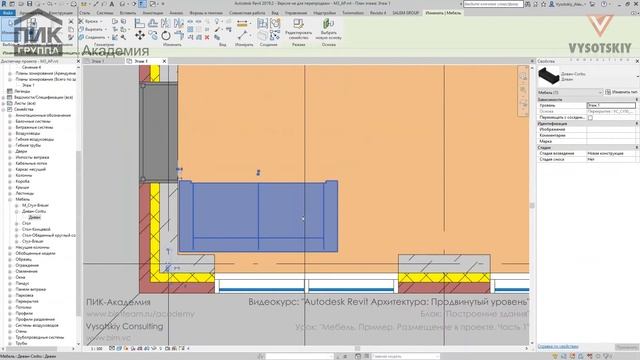Screen dimensions: 640x360
Task: Click the Комментарии value field
Action: [611, 135]
